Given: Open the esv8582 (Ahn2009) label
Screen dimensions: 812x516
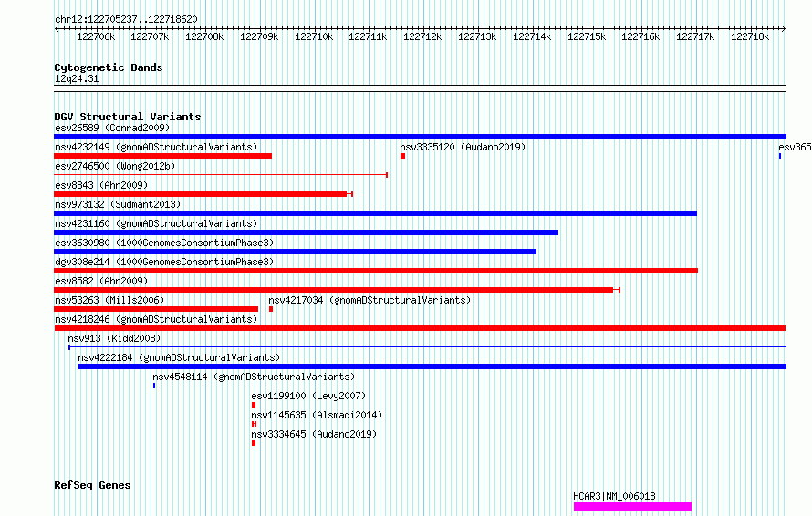Looking at the screenshot, I should (101, 281).
